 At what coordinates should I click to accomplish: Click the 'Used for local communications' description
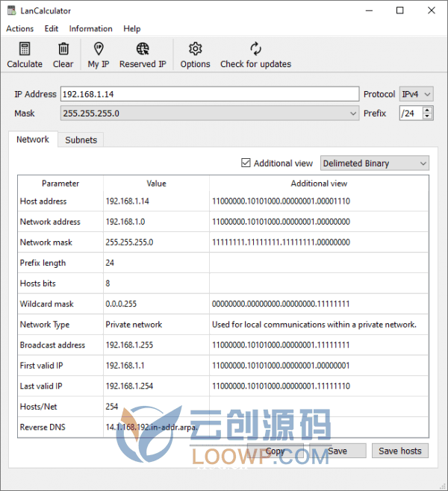(314, 325)
